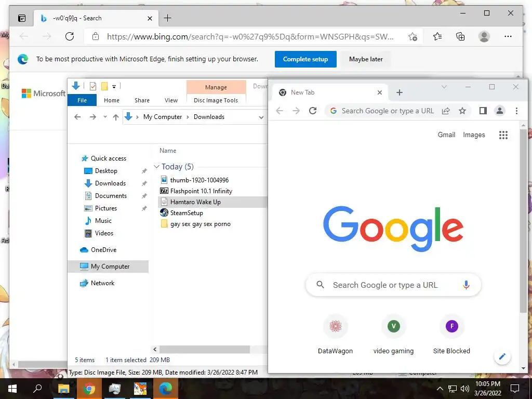This screenshot has width=532, height=399.
Task: Select Flashpoint 10.1 Infinity archive
Action: click(201, 191)
